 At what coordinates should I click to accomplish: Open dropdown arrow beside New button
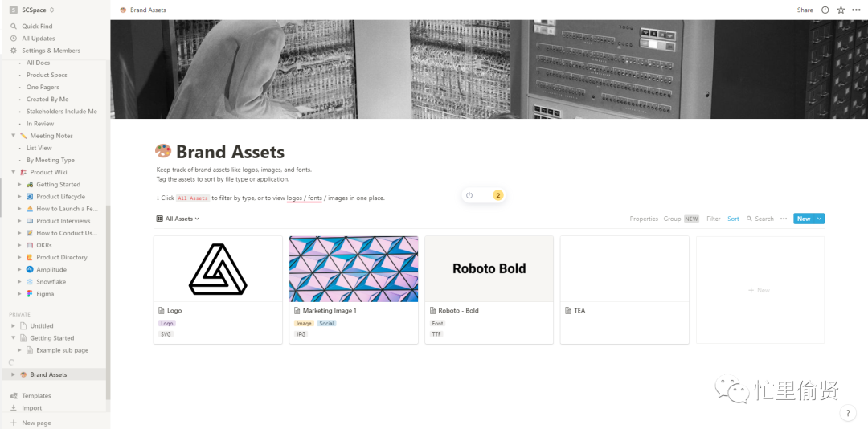(x=820, y=219)
